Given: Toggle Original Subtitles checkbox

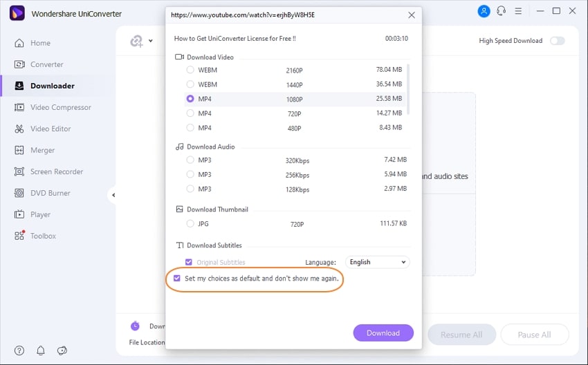Looking at the screenshot, I should coord(189,262).
